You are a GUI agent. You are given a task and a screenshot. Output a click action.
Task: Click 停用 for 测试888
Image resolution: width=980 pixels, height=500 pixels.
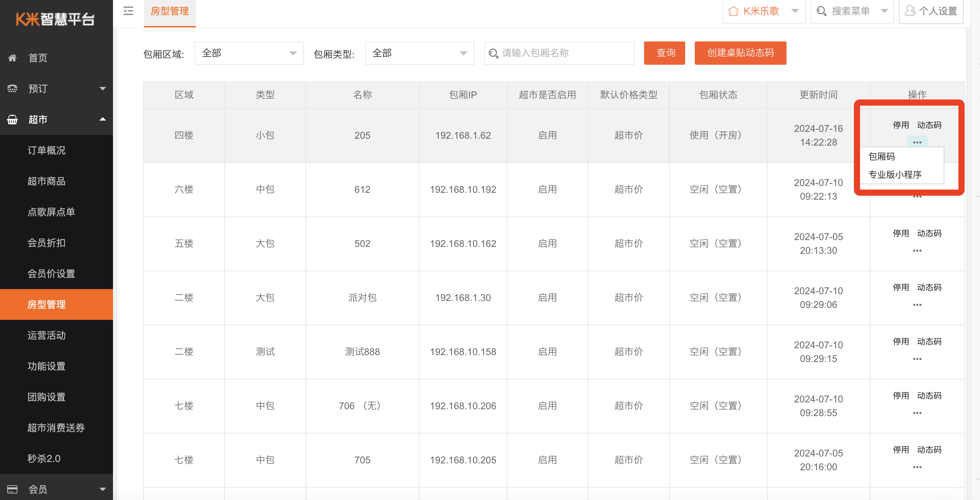click(x=901, y=341)
